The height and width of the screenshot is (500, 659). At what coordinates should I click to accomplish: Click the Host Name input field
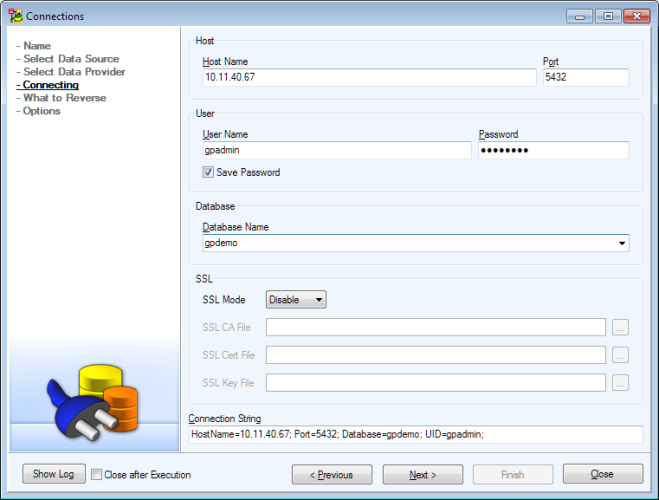click(369, 77)
